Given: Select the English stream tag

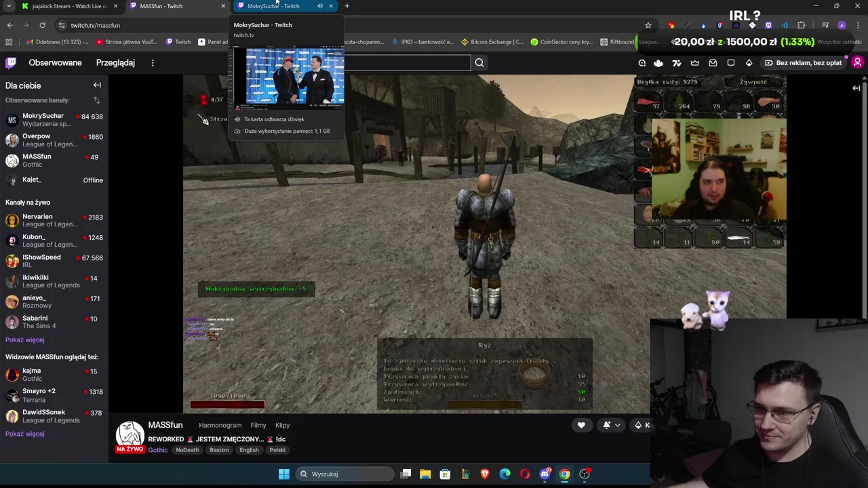Looking at the screenshot, I should (249, 450).
